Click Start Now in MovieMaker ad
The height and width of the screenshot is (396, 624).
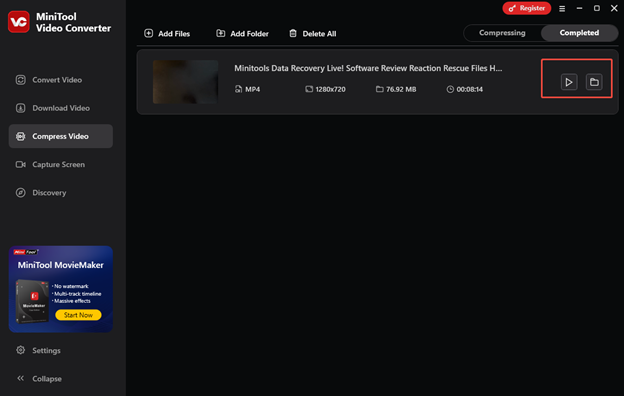coord(78,315)
